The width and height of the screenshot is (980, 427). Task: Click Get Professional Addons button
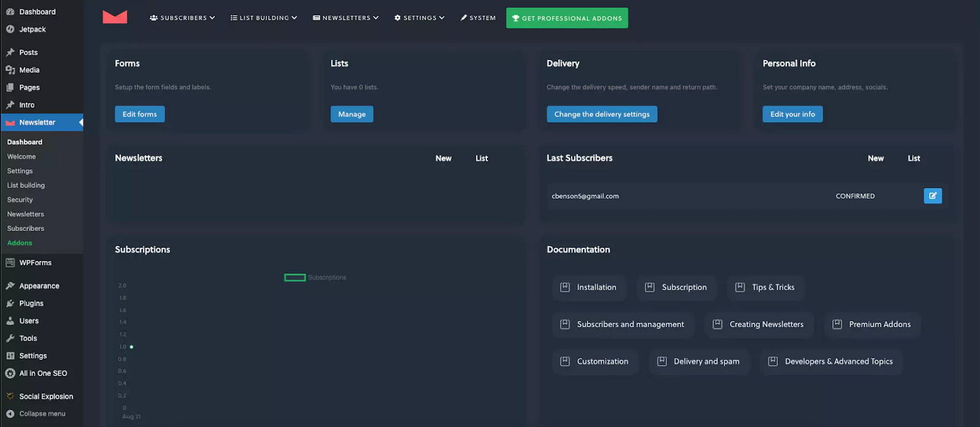pyautogui.click(x=567, y=18)
